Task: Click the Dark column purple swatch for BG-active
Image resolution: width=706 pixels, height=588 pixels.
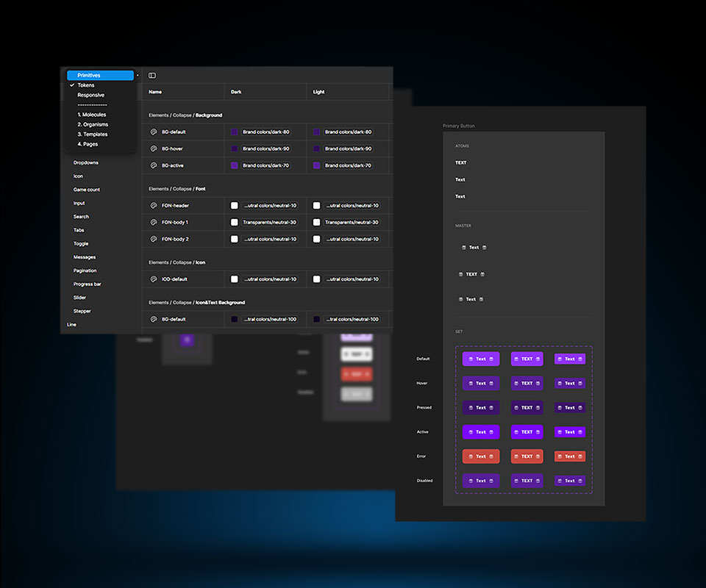Action: click(235, 165)
